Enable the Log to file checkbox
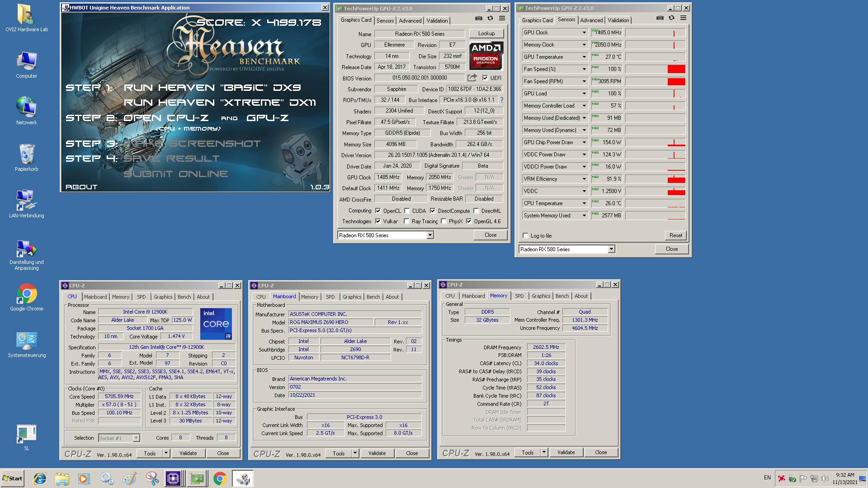868x488 pixels. (x=525, y=236)
